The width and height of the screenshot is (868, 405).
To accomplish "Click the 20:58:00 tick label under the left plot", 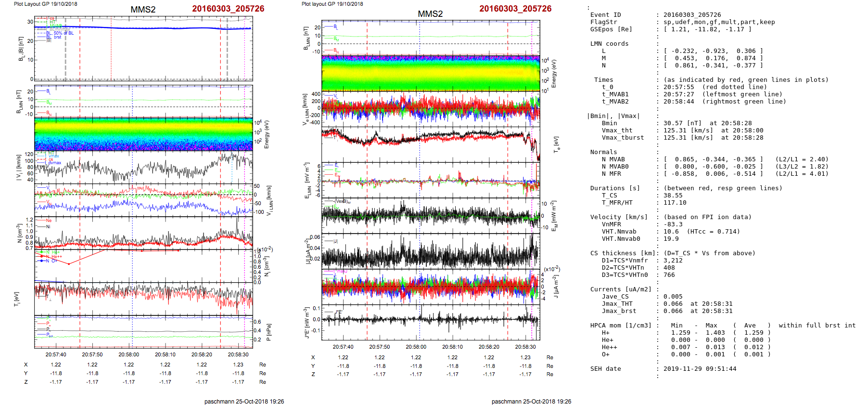I will click(129, 354).
